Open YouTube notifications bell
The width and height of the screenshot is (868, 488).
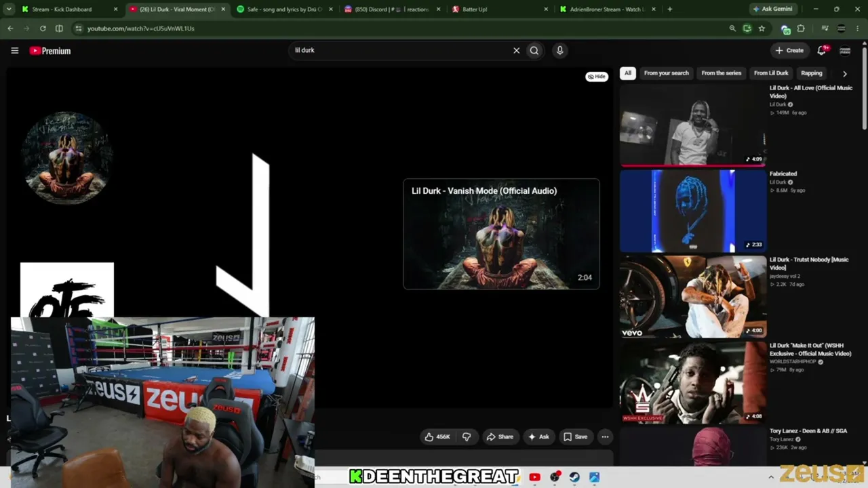tap(822, 50)
